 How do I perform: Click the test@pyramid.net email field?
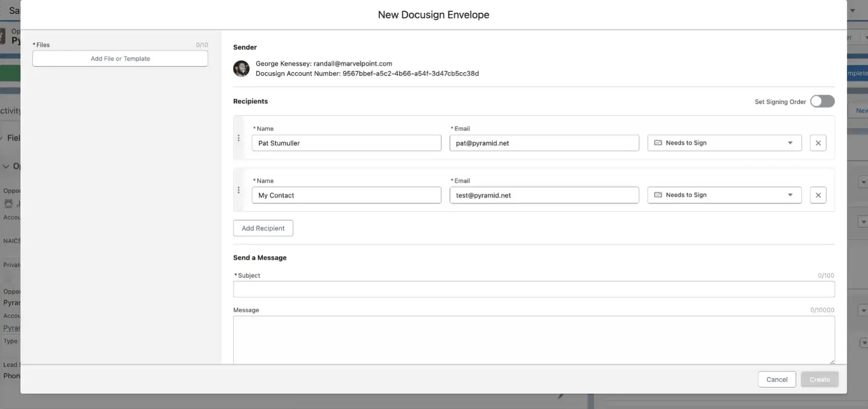tap(544, 195)
